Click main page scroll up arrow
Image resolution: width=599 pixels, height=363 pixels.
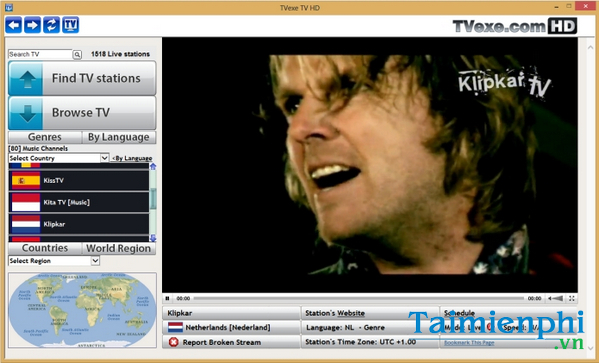coord(590,47)
